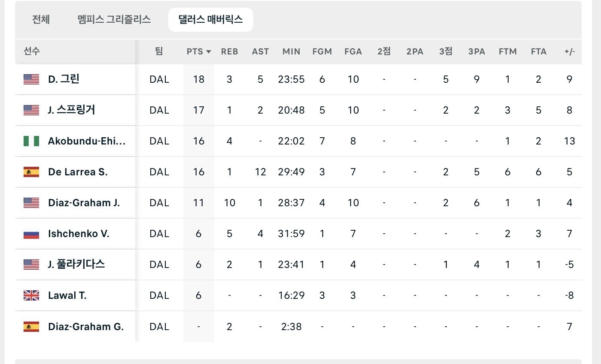Sort by the REB column header
Viewport: 601px width, 364px height.
230,51
